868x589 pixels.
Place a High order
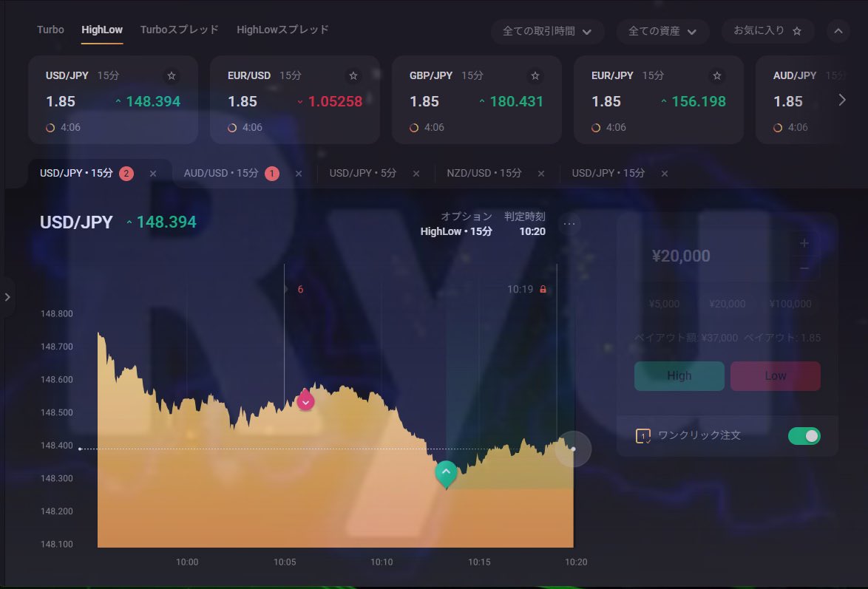(679, 376)
